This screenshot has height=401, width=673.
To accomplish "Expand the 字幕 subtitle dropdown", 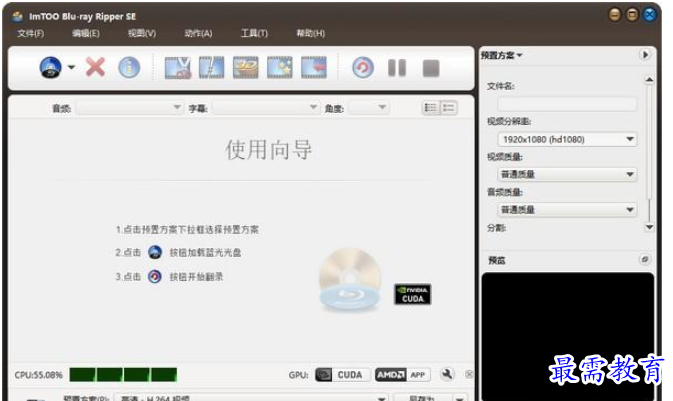I will coord(265,108).
